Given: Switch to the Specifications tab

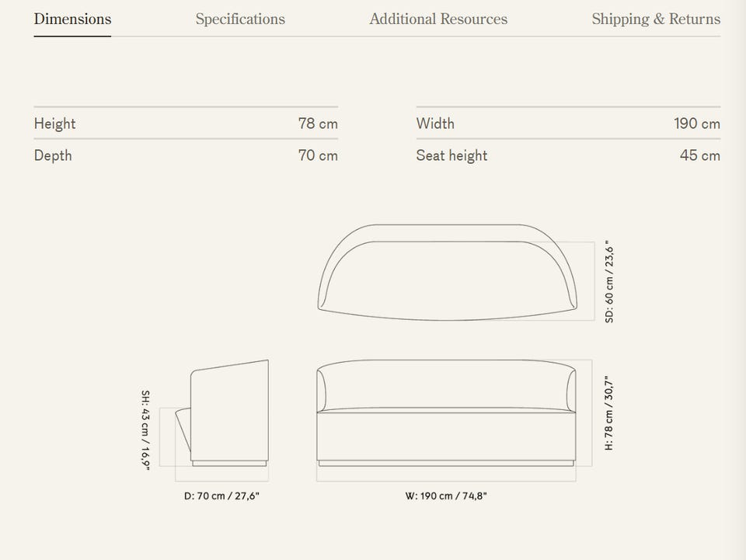Looking at the screenshot, I should coord(240,19).
